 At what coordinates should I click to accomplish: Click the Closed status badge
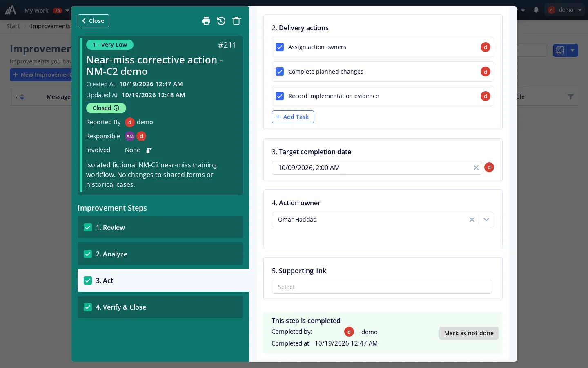(106, 108)
